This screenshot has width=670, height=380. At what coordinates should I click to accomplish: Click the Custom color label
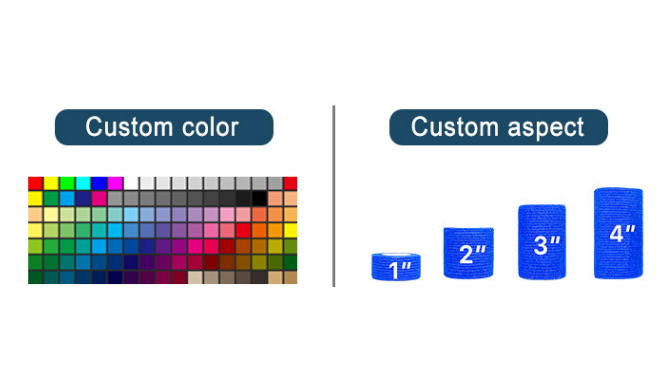tap(164, 127)
